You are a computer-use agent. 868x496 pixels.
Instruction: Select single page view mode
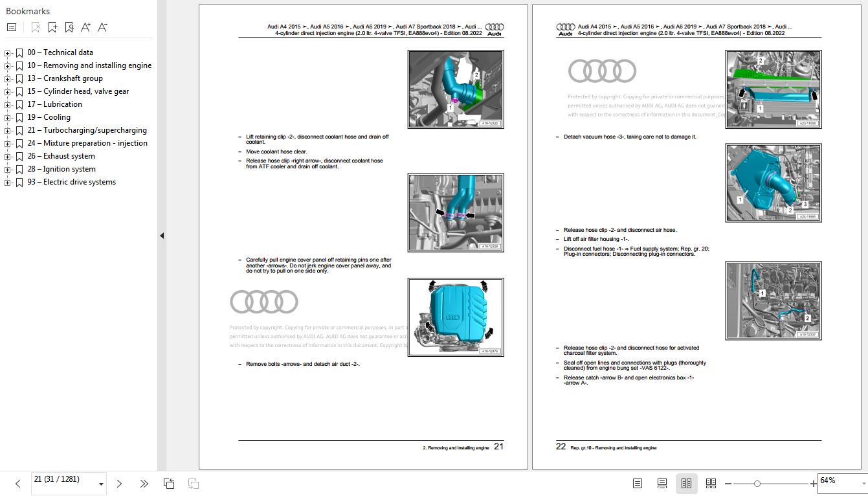(x=638, y=484)
